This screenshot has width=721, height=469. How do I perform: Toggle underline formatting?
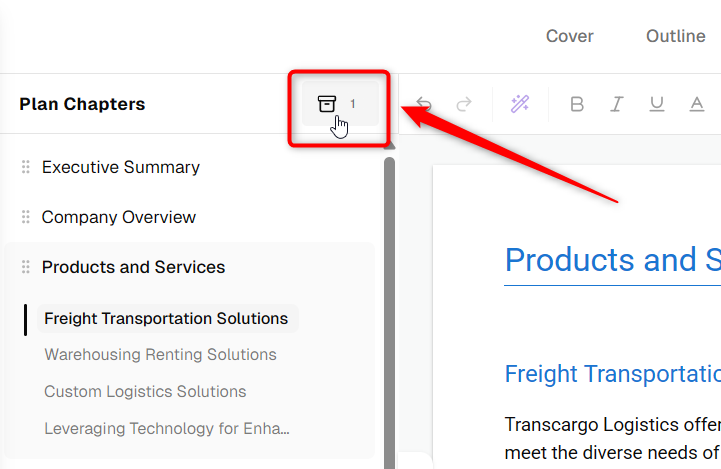tap(657, 104)
